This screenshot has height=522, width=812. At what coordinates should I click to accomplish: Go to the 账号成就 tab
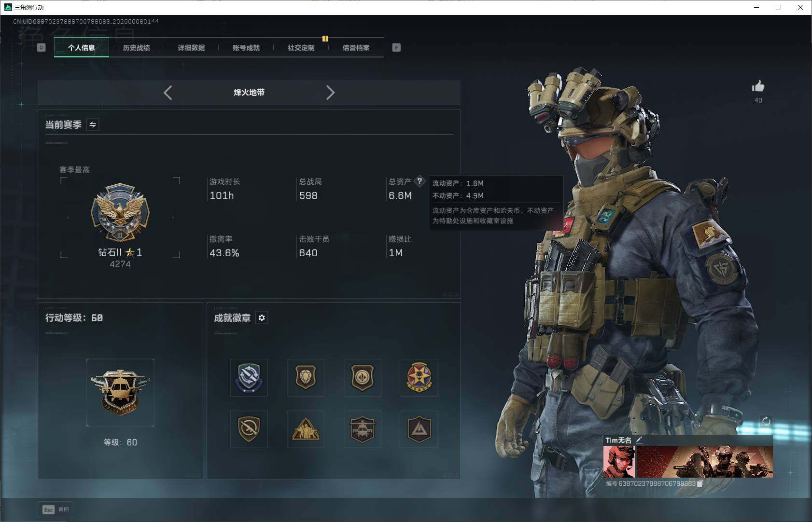(x=246, y=48)
